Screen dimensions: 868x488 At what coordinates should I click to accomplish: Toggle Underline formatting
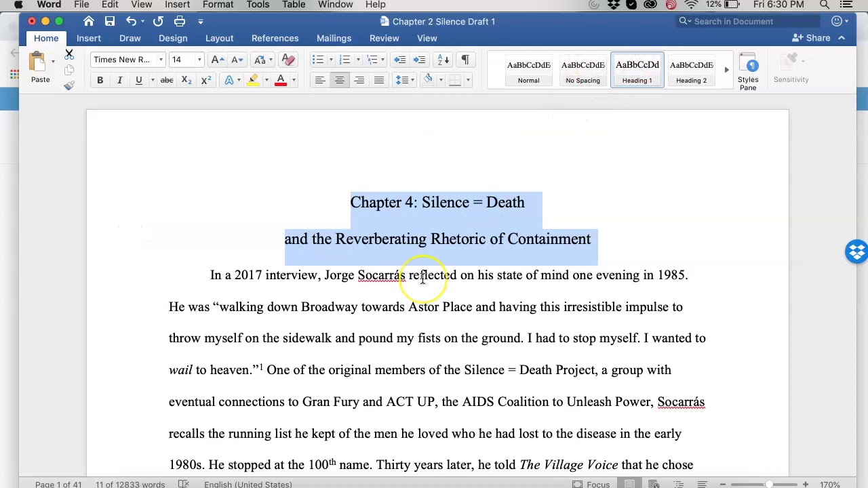coord(138,80)
